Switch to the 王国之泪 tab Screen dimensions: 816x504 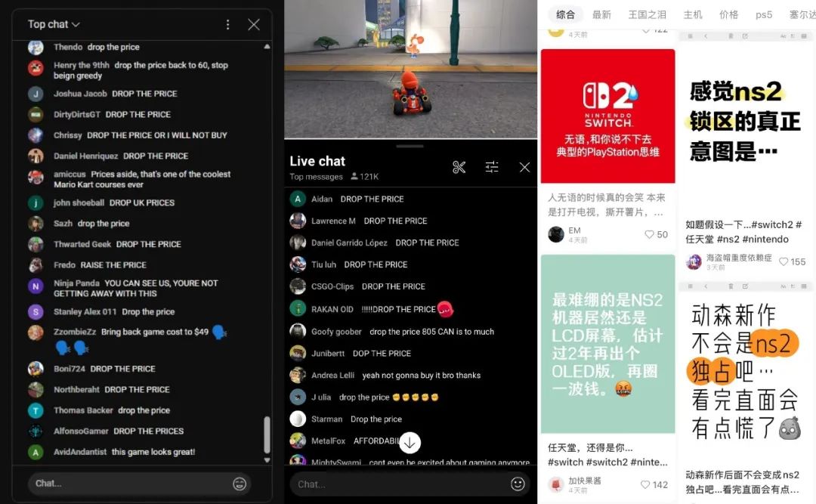point(647,15)
